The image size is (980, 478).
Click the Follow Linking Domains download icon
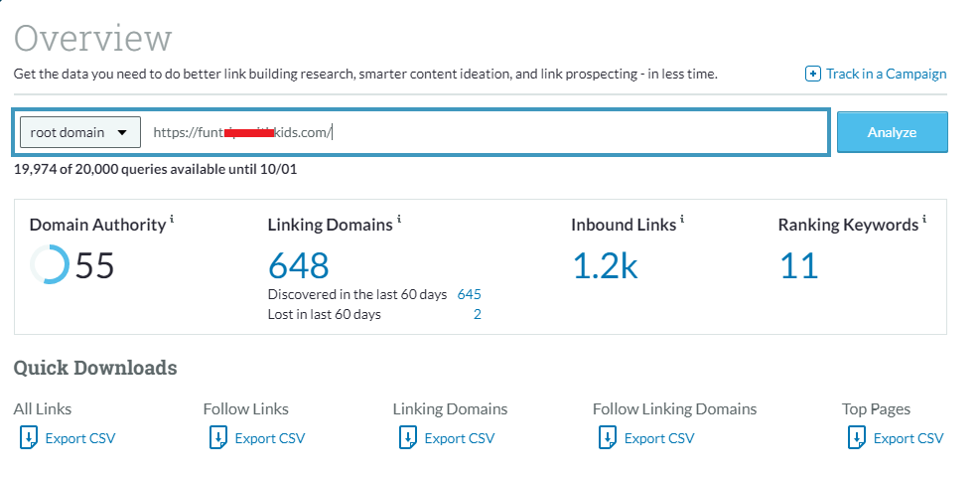(x=607, y=438)
